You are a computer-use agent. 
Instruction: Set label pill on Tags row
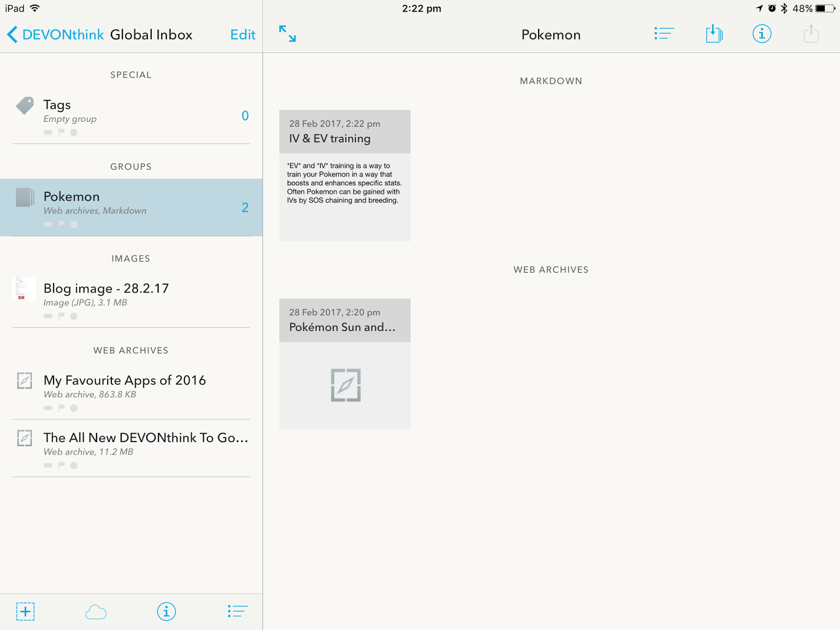[x=48, y=132]
